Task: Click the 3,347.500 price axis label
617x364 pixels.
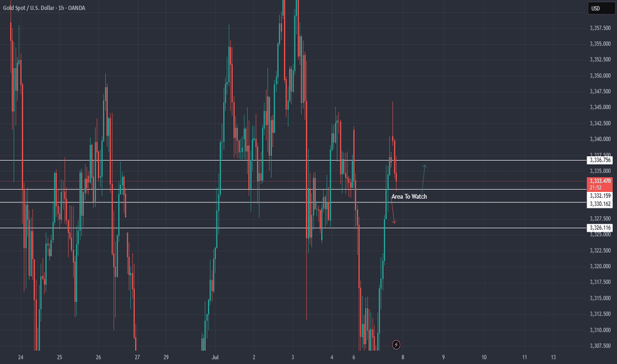Action: [600, 91]
